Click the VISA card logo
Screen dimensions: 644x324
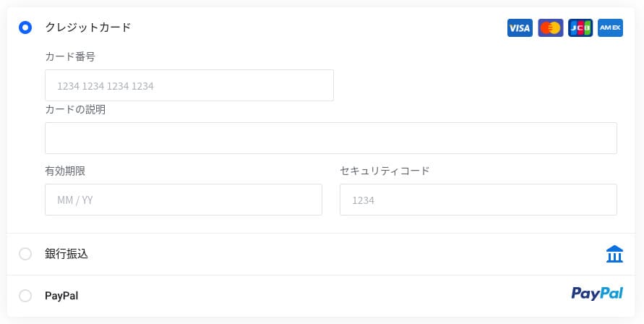[520, 28]
